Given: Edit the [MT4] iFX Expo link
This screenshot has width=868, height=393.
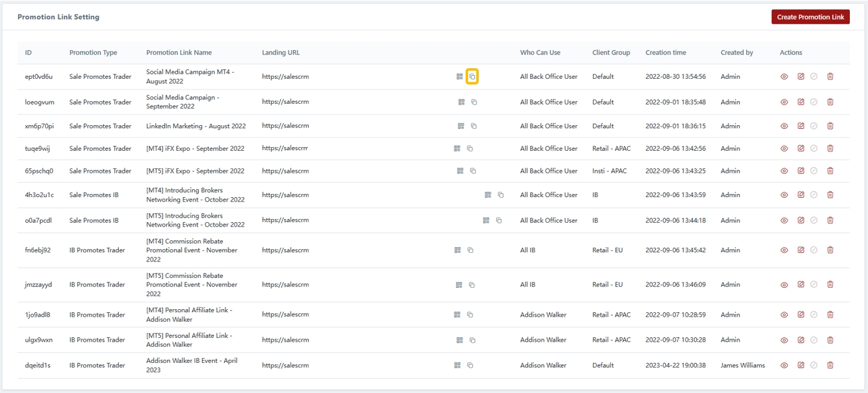Looking at the screenshot, I should tap(800, 148).
